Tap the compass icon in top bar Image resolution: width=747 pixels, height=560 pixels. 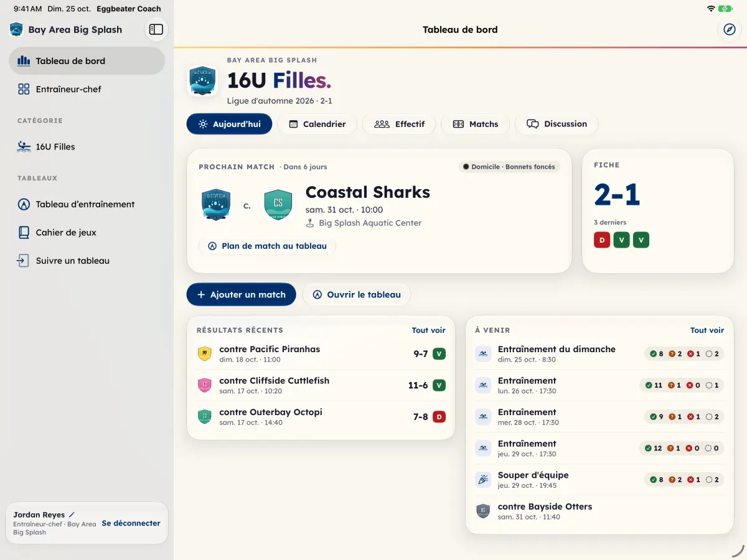[730, 29]
